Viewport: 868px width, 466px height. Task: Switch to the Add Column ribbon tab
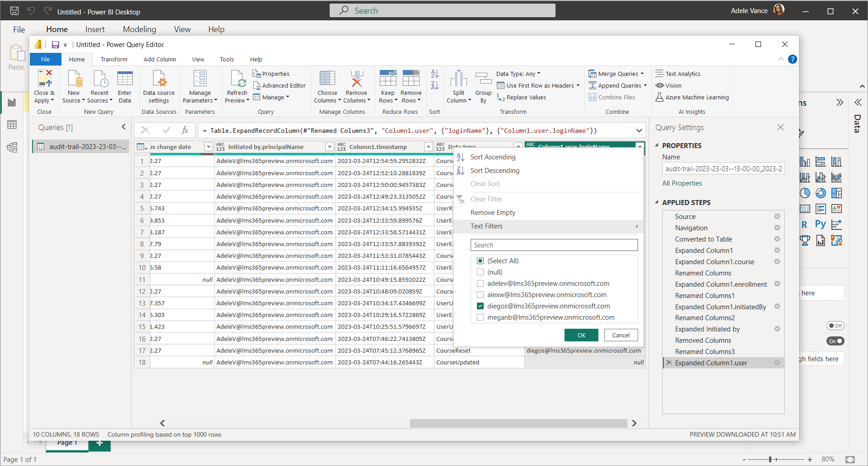[x=159, y=59]
